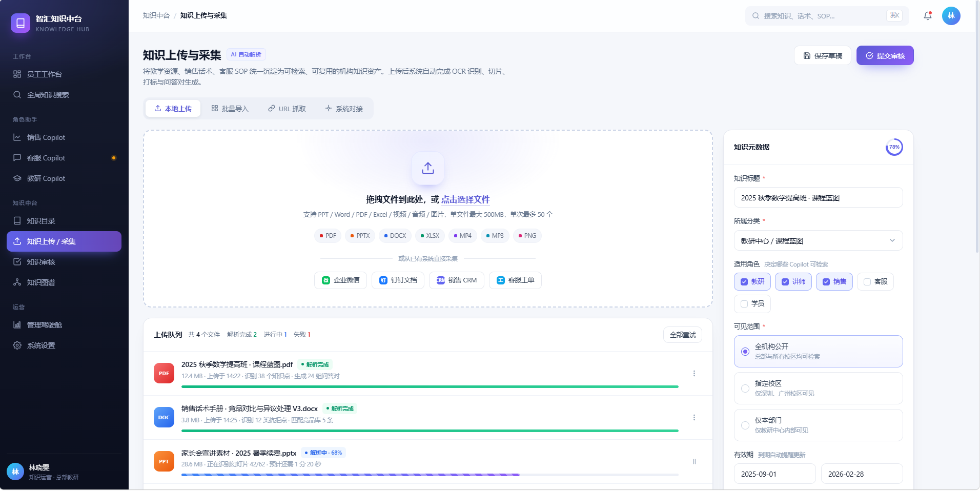Image resolution: width=980 pixels, height=491 pixels.
Task: Click the PDF file type icon of 课程蓝图
Action: 164,373
